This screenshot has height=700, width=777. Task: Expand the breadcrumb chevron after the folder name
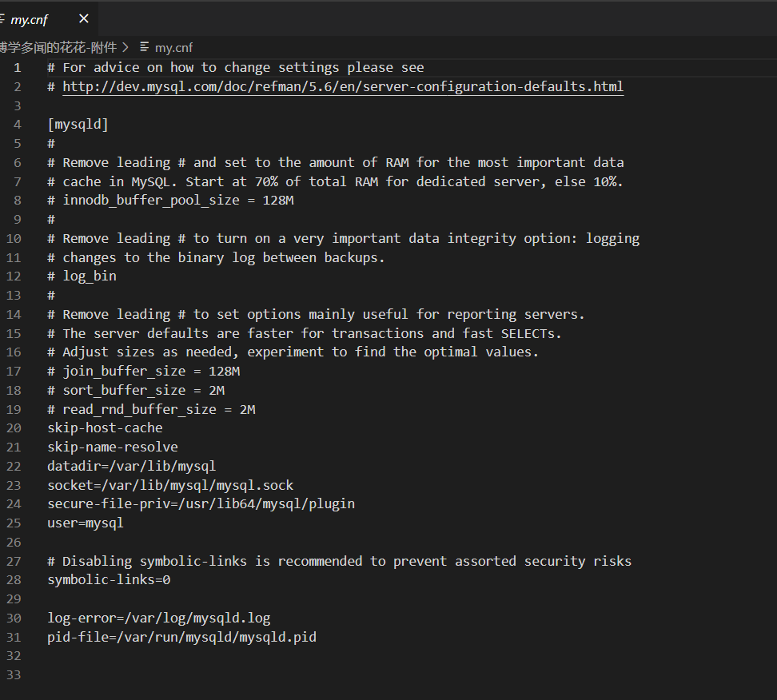click(125, 48)
